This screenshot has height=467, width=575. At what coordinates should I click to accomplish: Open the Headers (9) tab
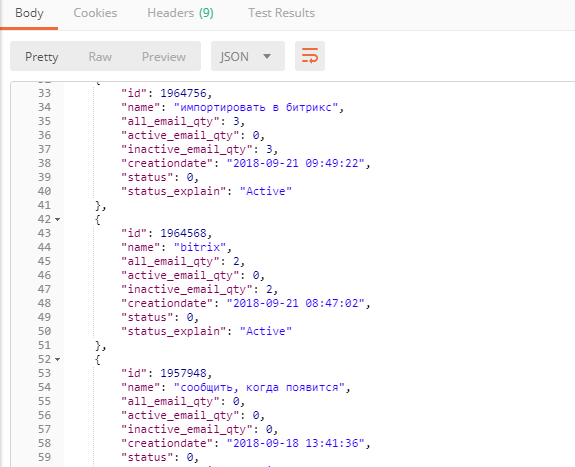[x=180, y=13]
